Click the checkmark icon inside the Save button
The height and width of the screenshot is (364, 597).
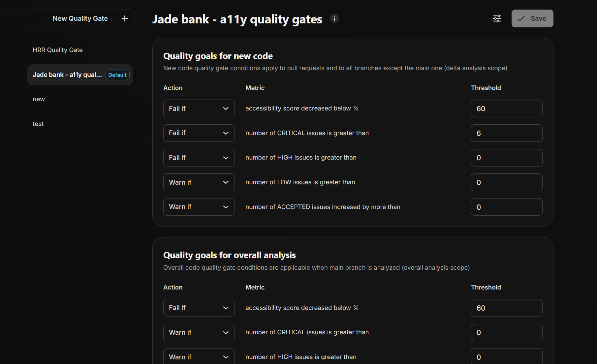pyautogui.click(x=521, y=19)
